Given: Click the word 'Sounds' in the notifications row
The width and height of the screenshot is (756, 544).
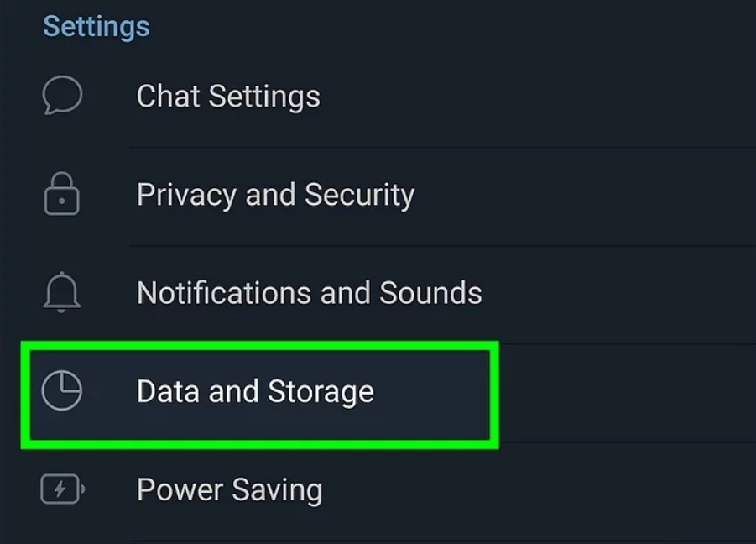Looking at the screenshot, I should click(430, 293).
